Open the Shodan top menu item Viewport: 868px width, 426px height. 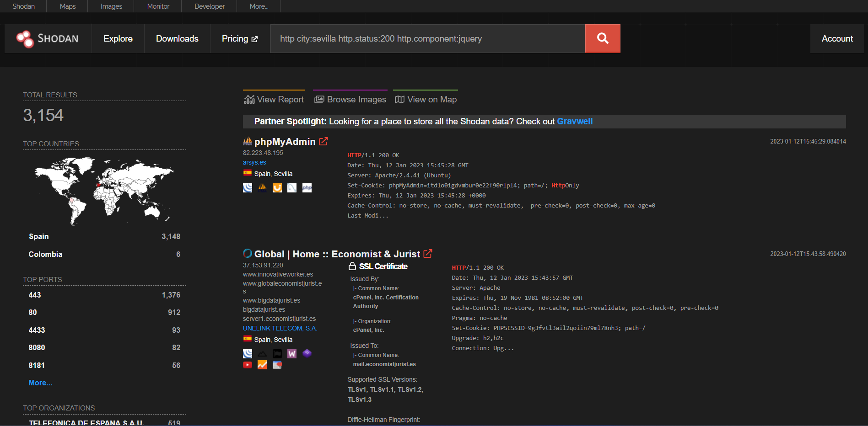pos(24,6)
